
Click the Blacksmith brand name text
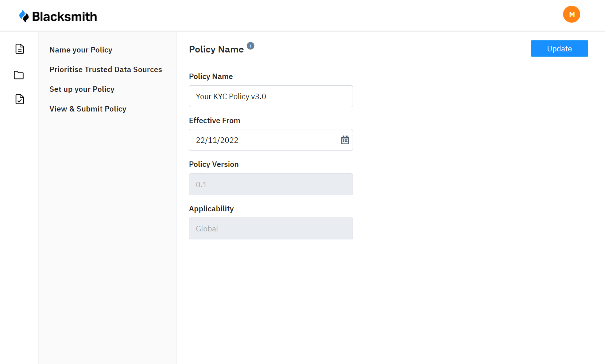click(x=65, y=16)
